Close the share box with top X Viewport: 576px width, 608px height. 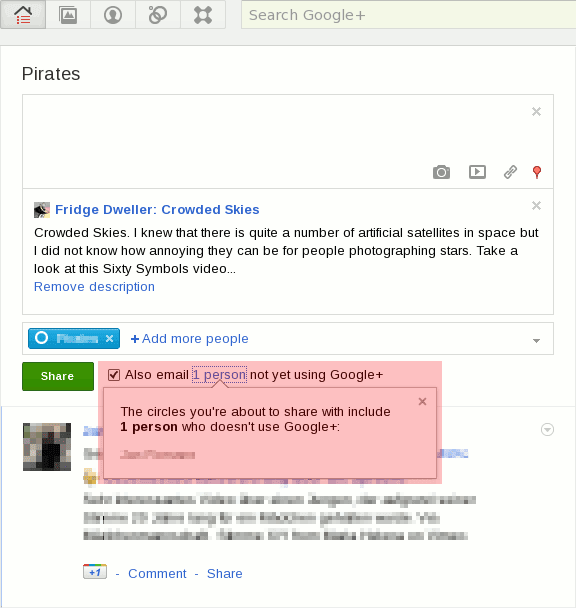click(536, 112)
